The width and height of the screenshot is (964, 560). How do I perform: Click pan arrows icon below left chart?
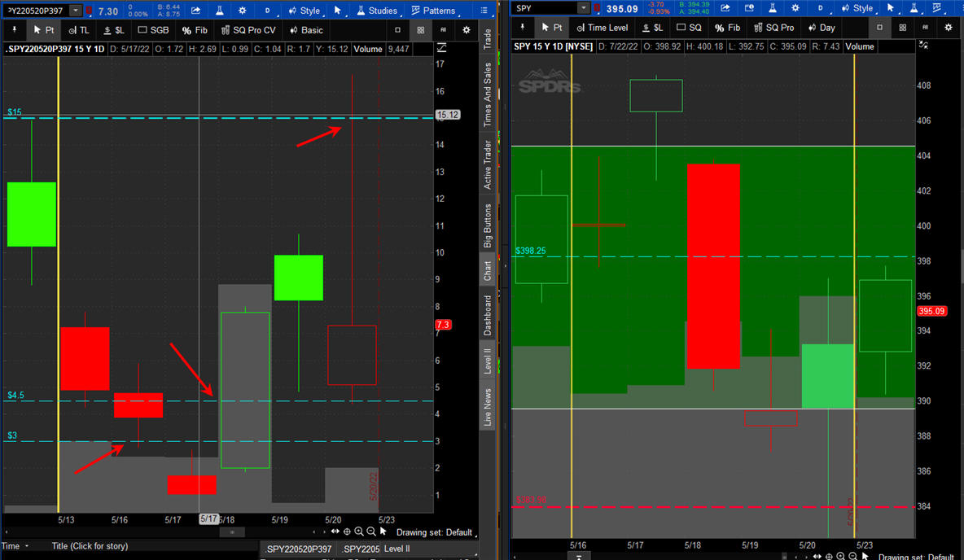tap(335, 532)
